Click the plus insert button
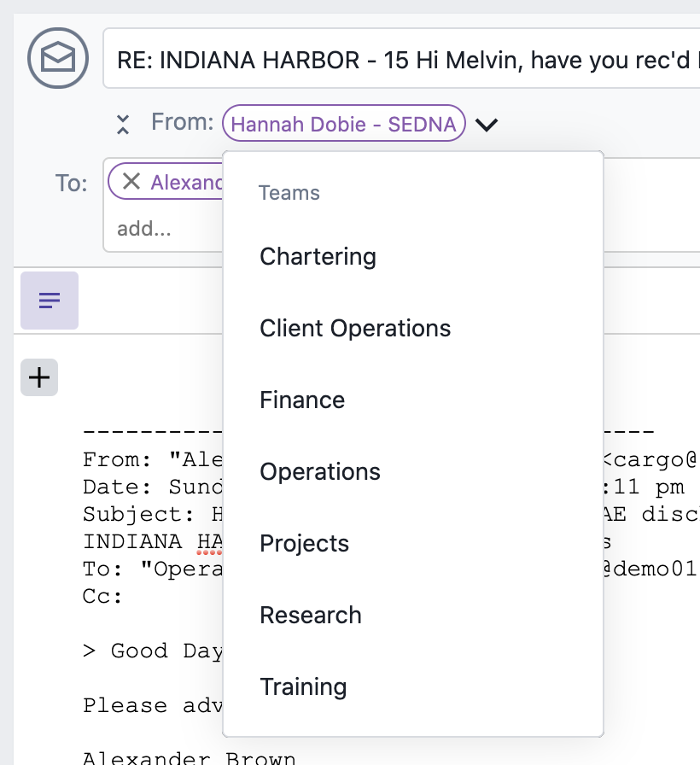This screenshot has width=700, height=765. tap(39, 377)
